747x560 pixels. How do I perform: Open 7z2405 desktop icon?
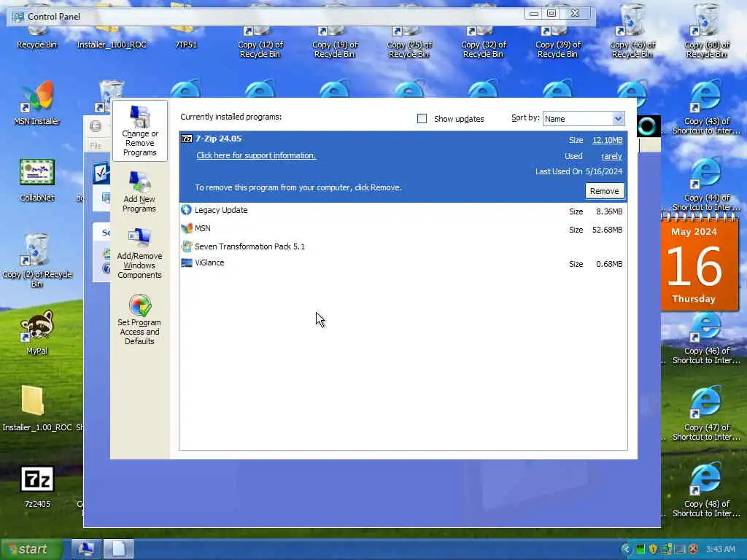coord(37,486)
